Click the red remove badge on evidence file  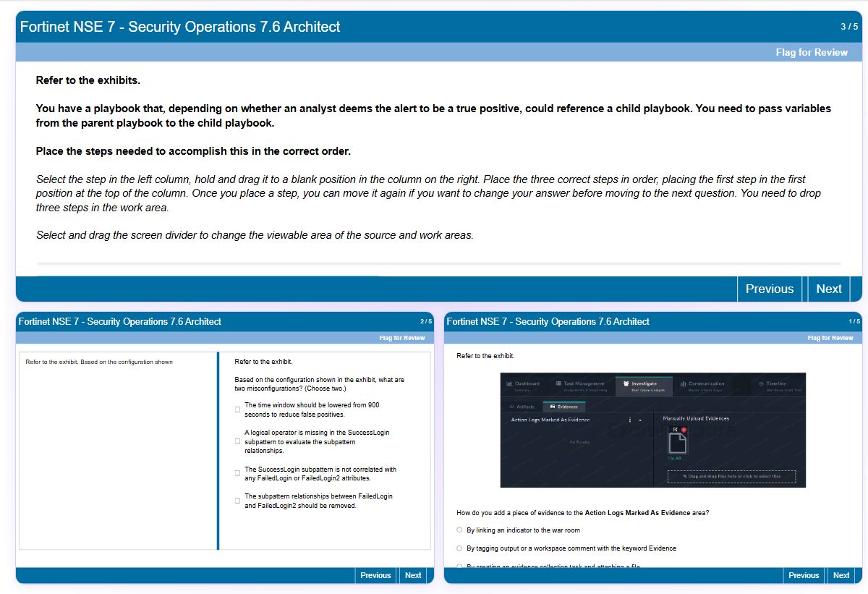click(x=684, y=430)
